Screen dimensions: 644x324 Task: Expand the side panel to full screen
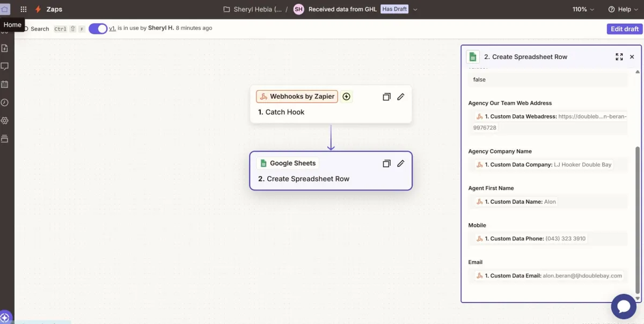click(x=619, y=57)
